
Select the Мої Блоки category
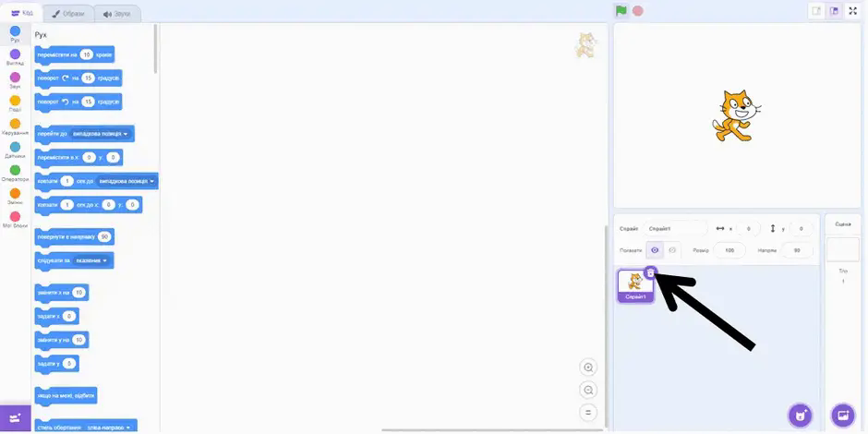click(x=15, y=220)
